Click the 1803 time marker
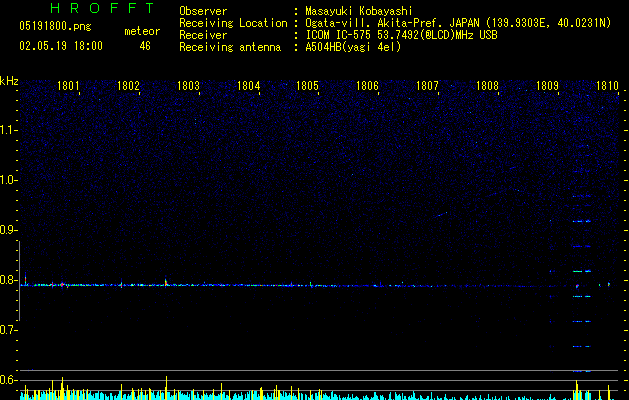The height and width of the screenshot is (400, 629). (188, 86)
